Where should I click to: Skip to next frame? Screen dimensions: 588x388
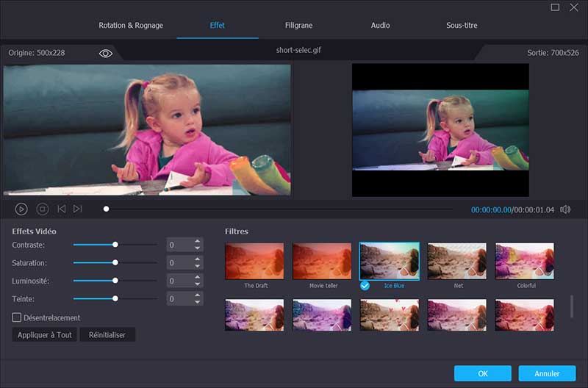coord(78,209)
